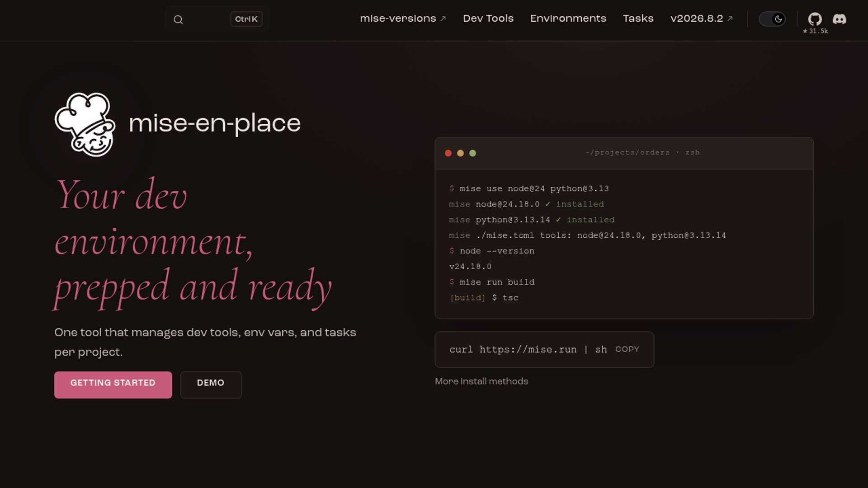Image resolution: width=868 pixels, height=488 pixels.
Task: Click the "~/projects/orders · zsh" terminal title
Action: [x=642, y=153]
